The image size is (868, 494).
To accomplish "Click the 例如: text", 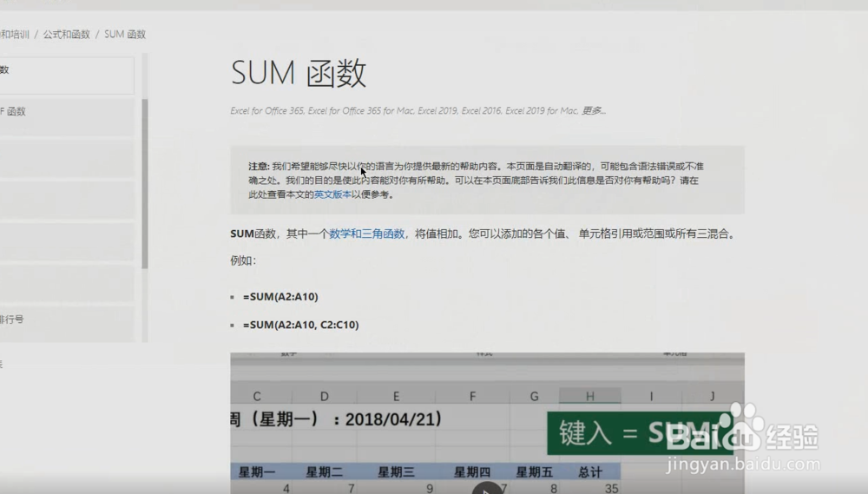I will [x=243, y=260].
